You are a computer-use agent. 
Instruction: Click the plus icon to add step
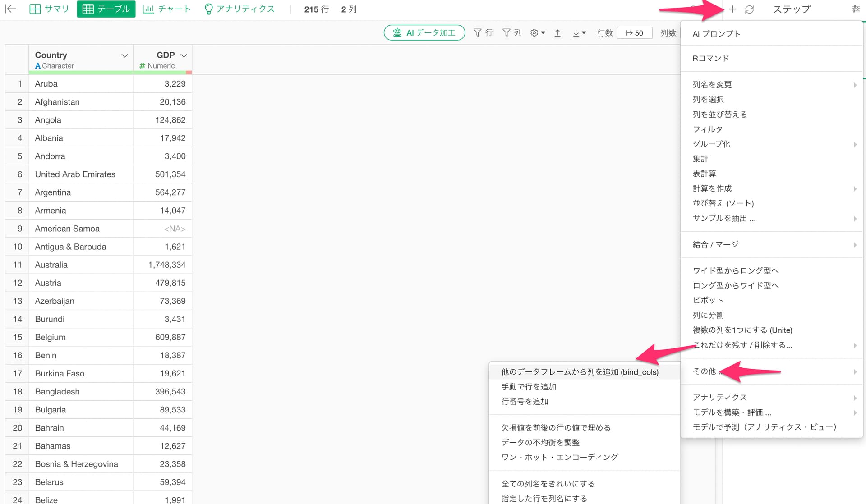point(732,9)
